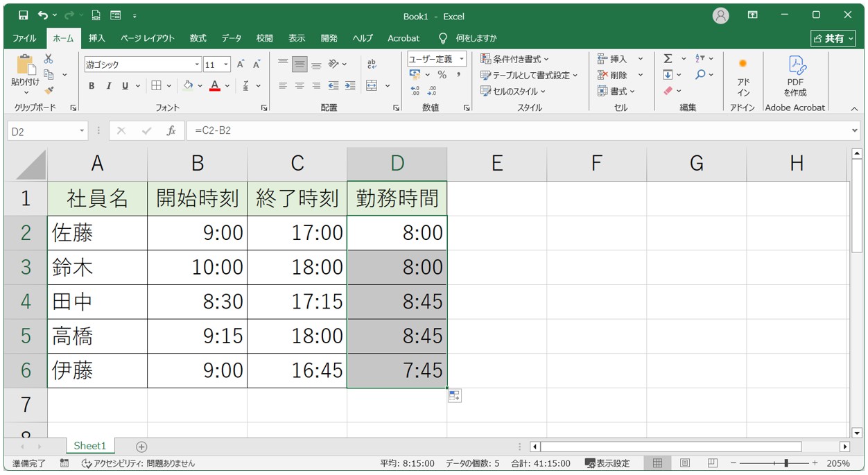868x475 pixels.
Task: Click the comma style icon
Action: [x=458, y=75]
